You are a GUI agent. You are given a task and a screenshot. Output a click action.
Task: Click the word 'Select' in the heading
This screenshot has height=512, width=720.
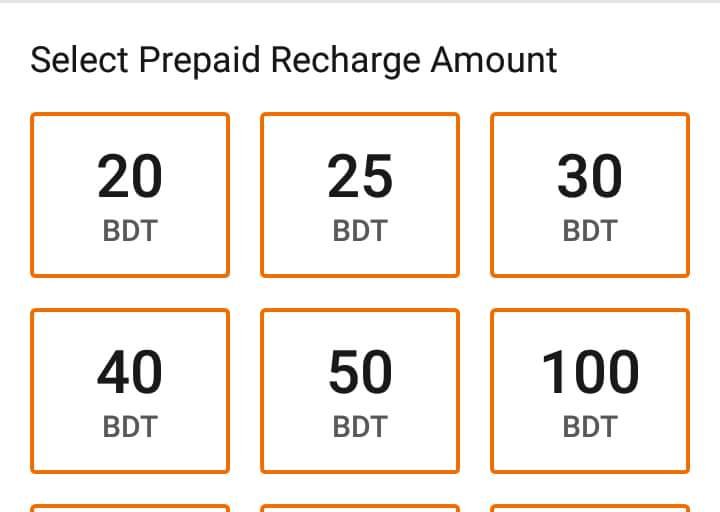80,60
